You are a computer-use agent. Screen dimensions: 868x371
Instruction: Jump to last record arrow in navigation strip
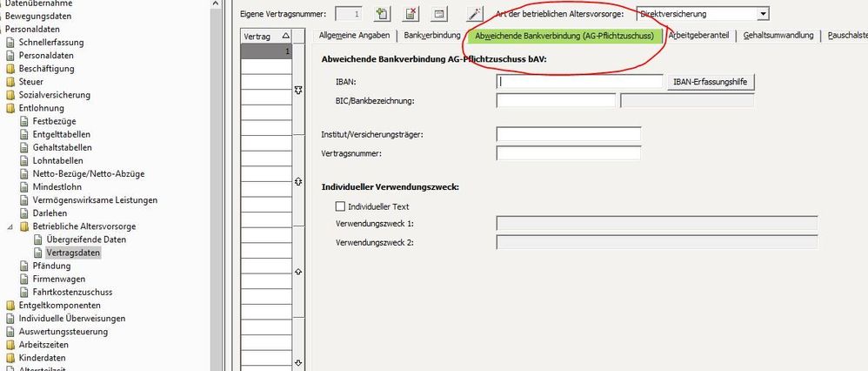tap(298, 363)
